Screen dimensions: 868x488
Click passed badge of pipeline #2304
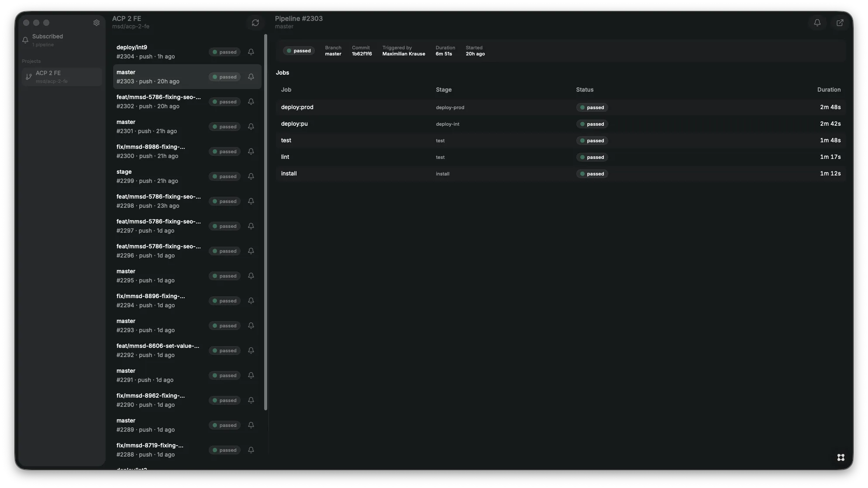point(224,52)
